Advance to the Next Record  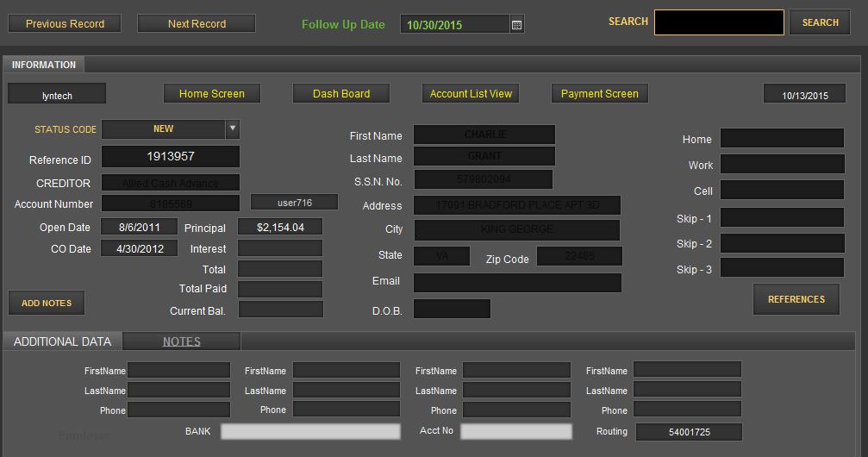coord(197,23)
